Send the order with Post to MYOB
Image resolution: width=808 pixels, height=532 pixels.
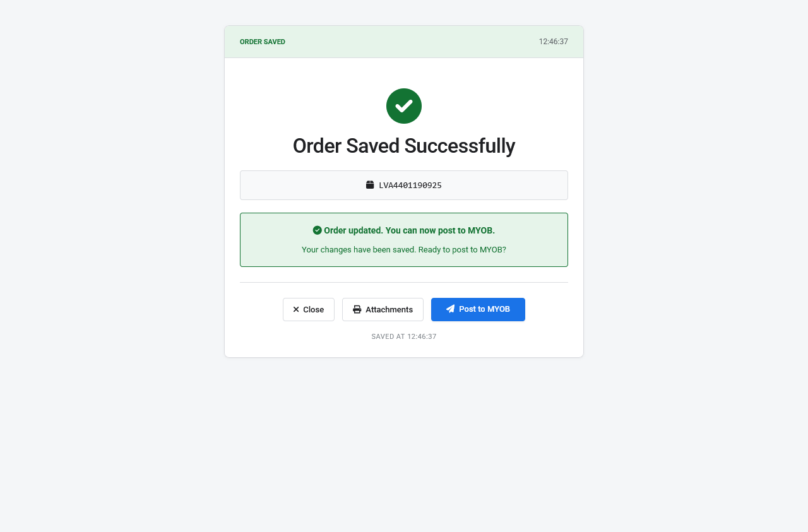(478, 310)
